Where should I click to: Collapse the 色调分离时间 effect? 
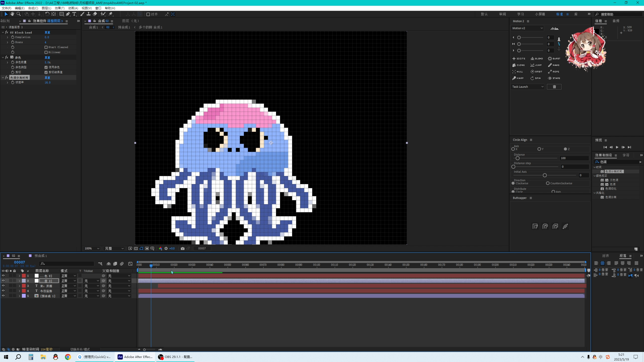coord(3,78)
